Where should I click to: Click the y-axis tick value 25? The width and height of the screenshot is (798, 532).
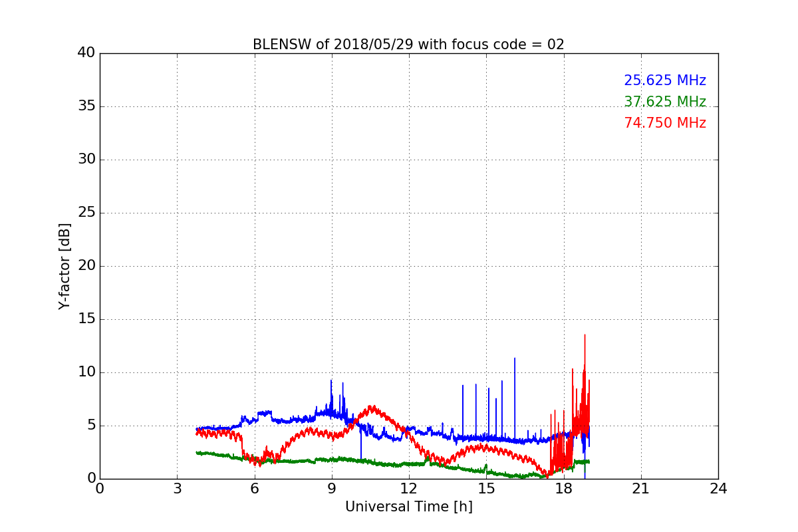86,213
